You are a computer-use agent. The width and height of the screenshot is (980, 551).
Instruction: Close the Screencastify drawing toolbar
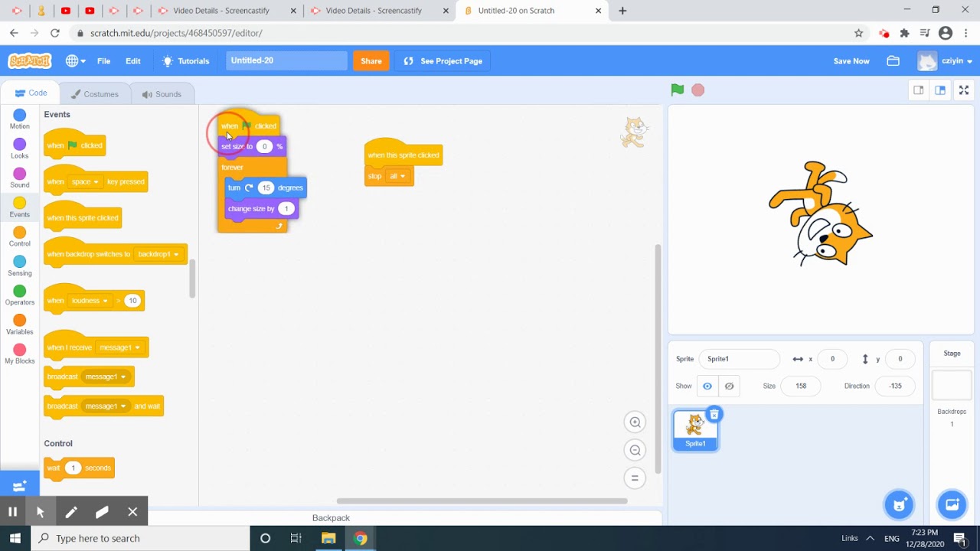[x=132, y=512]
